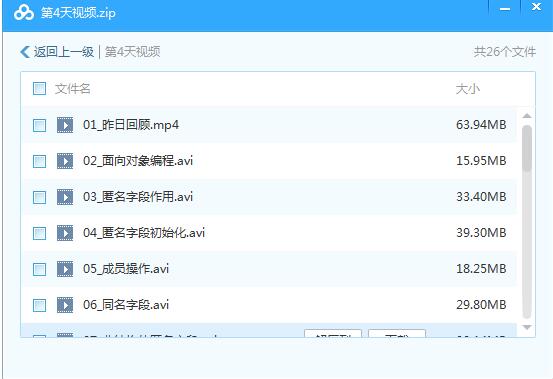The height and width of the screenshot is (379, 553).
Task: Check the box for 01_昨日回顾.mp4
Action: click(x=39, y=125)
